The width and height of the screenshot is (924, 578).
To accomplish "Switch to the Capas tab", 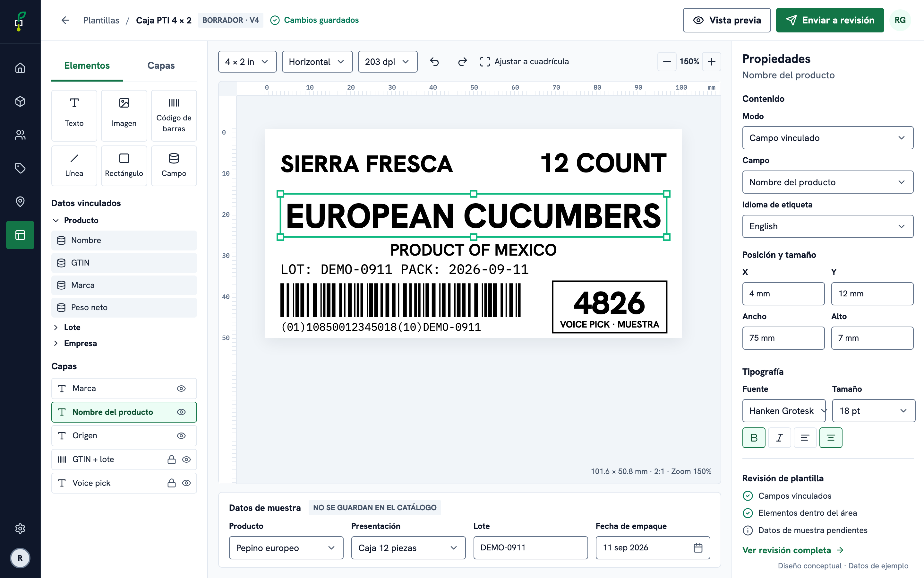I will point(161,66).
